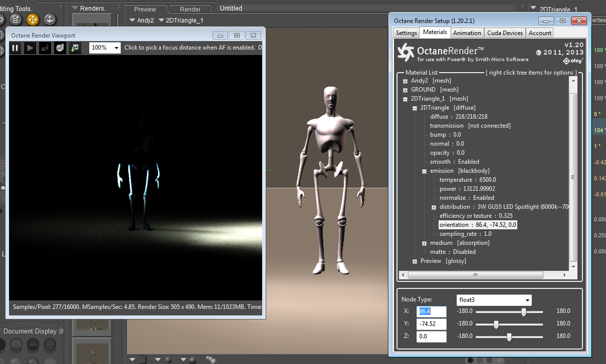Select the opacity : 0.0 row
Viewport: 606px width, 364px height.
coord(447,153)
